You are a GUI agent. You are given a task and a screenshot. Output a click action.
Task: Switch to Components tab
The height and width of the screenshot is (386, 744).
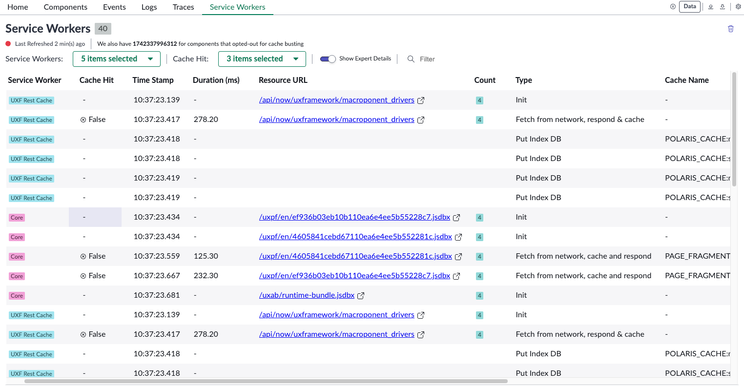[x=65, y=7]
